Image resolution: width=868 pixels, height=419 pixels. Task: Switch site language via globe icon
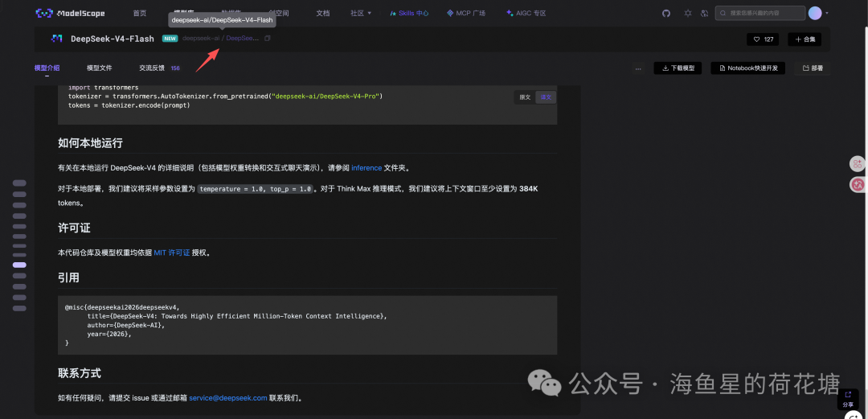coord(704,14)
